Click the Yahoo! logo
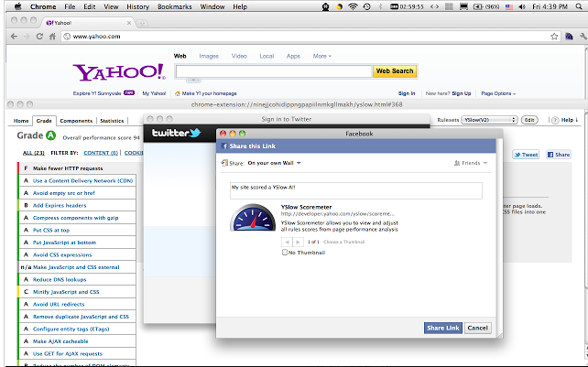 (x=119, y=72)
